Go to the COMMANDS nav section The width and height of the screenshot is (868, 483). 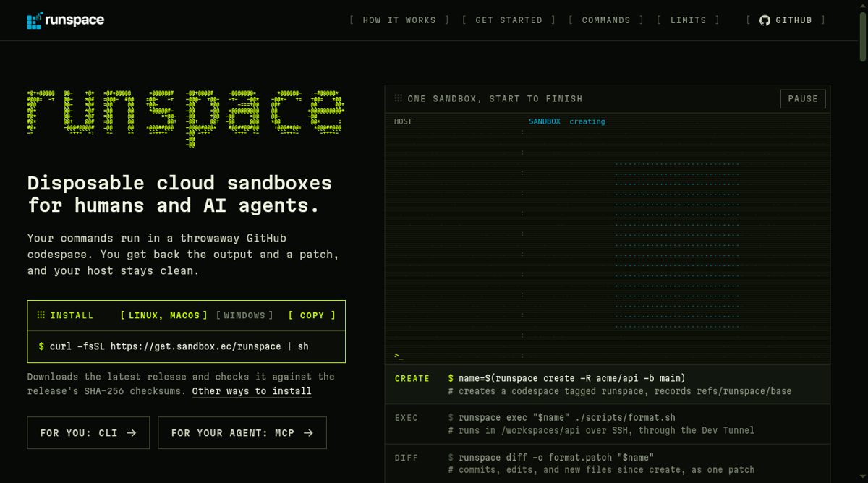[x=606, y=20]
